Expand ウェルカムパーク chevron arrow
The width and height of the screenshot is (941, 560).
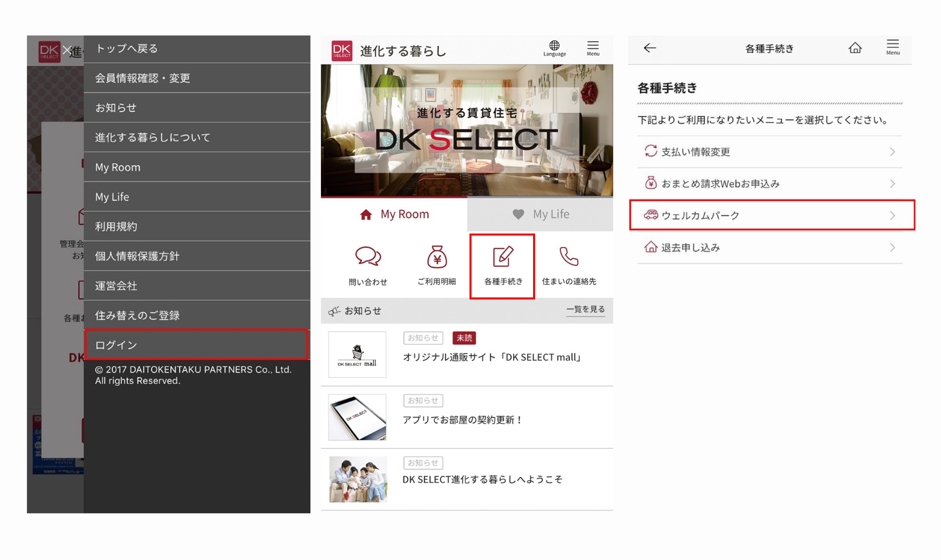point(892,215)
